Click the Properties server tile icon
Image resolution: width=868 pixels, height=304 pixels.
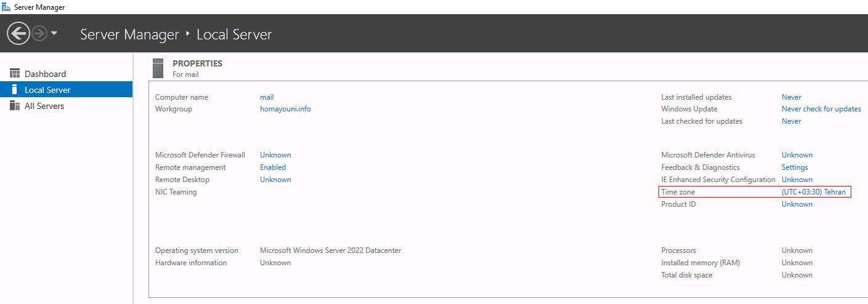point(158,68)
